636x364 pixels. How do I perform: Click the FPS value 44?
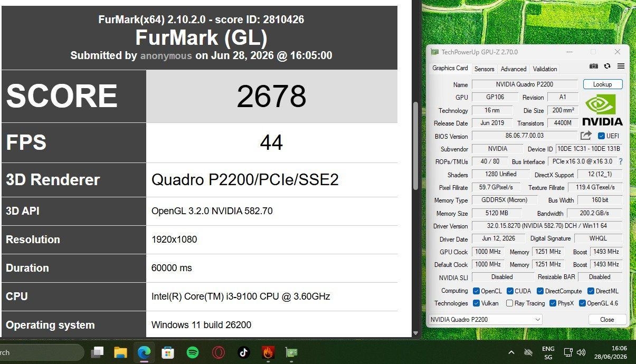point(271,142)
